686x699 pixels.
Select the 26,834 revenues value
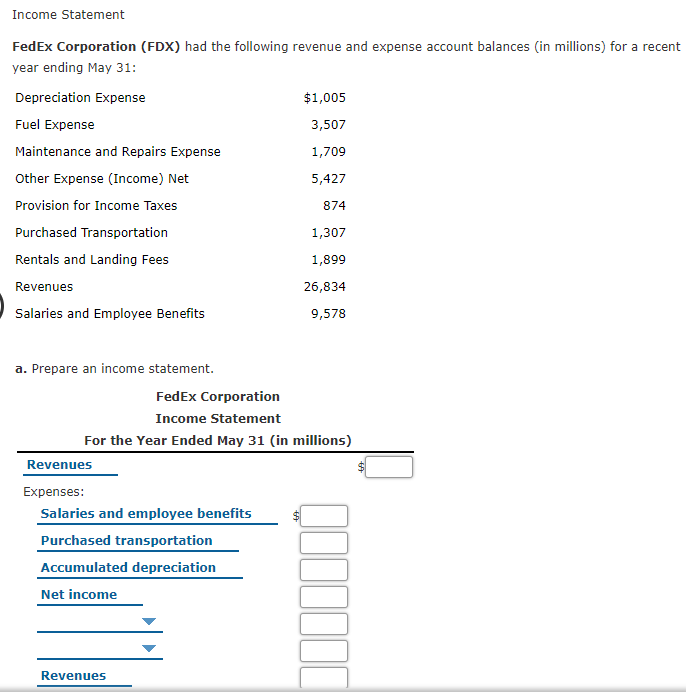tap(325, 287)
